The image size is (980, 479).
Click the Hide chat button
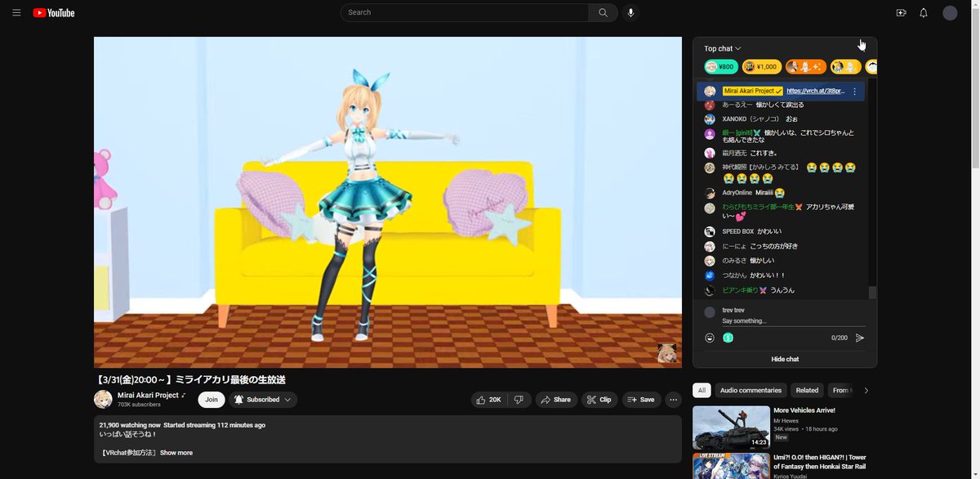point(785,360)
